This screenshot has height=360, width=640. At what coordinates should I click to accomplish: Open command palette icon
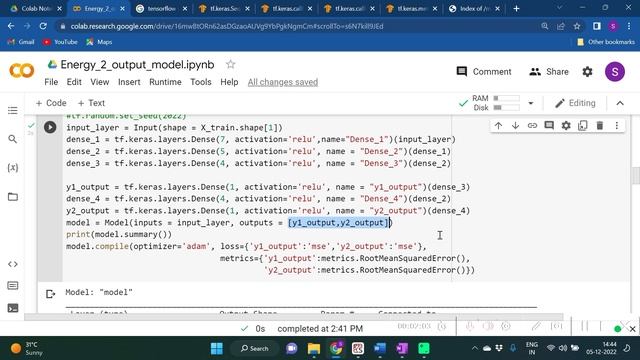click(13, 286)
